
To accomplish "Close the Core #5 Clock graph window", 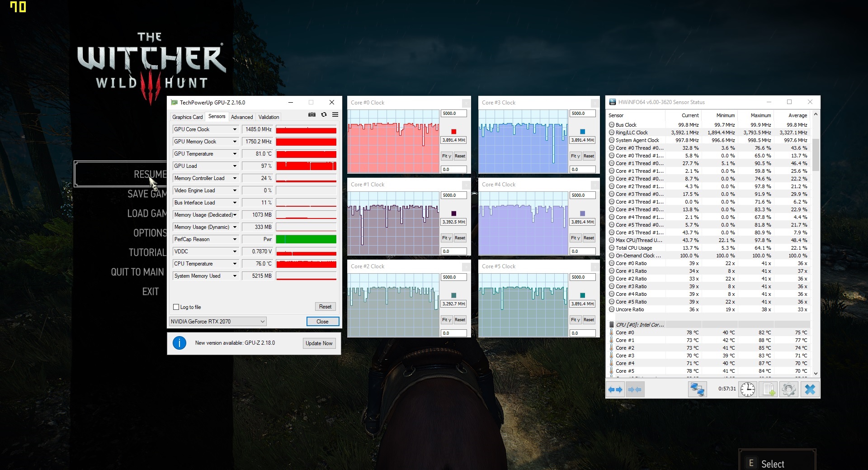I will (594, 266).
